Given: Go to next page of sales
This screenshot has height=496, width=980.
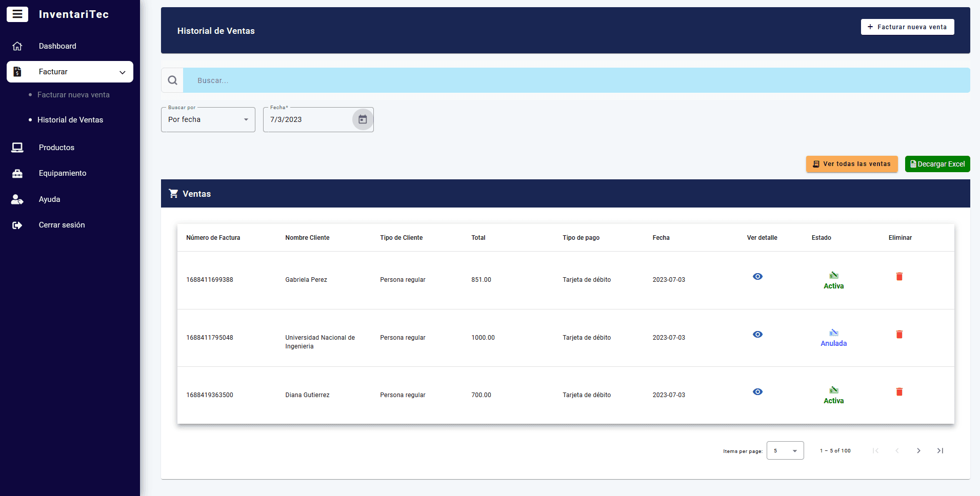Looking at the screenshot, I should point(918,451).
